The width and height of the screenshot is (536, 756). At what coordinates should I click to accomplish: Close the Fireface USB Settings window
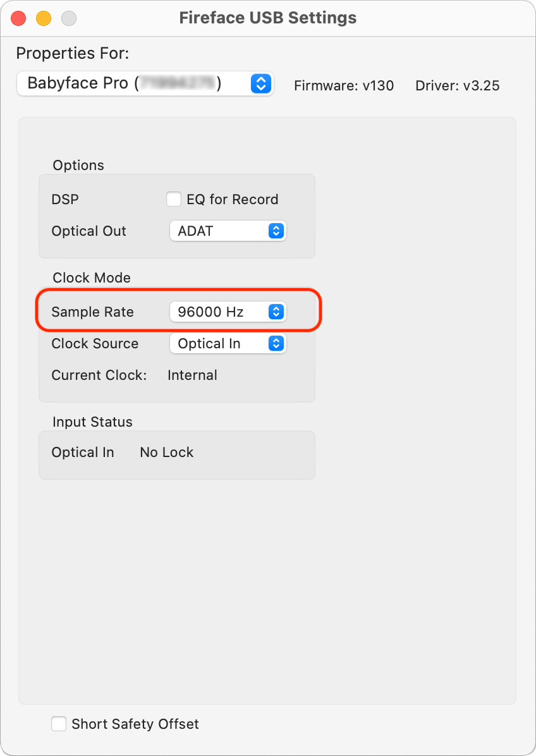click(18, 18)
